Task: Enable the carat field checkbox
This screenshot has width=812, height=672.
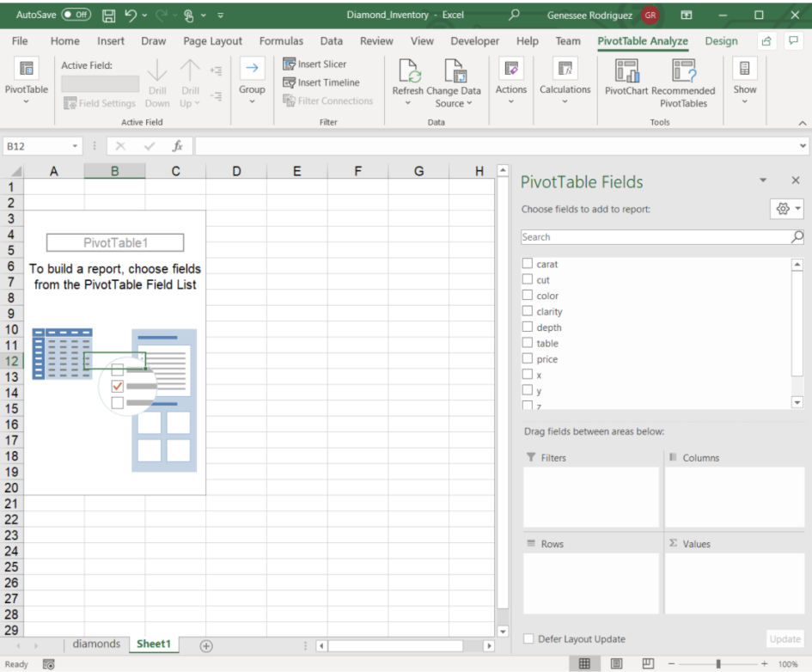Action: [526, 265]
